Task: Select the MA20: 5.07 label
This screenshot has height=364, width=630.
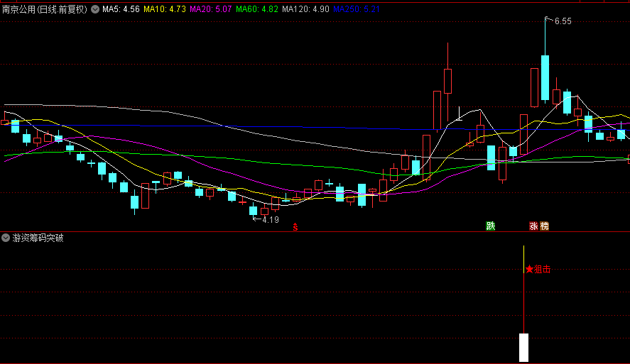Action: 210,9
